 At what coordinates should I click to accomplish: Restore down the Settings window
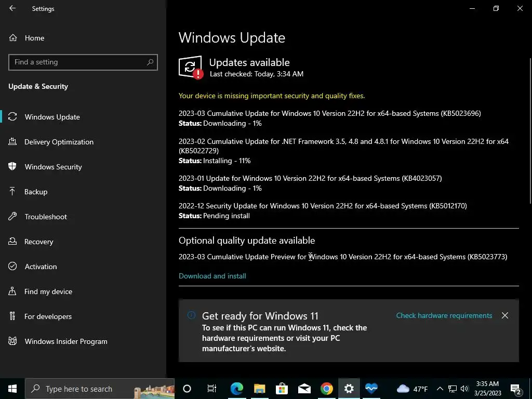[496, 8]
